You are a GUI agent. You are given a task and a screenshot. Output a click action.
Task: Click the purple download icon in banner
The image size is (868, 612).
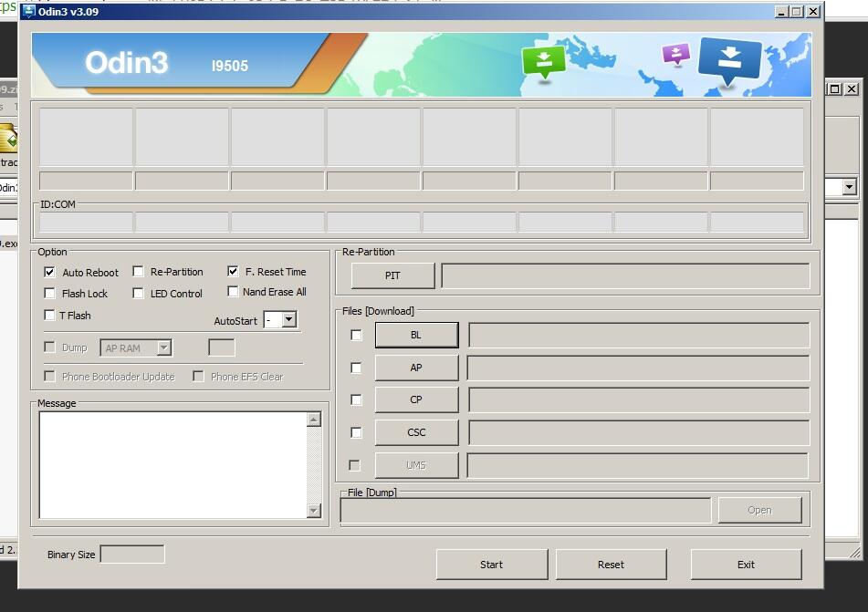click(x=676, y=55)
